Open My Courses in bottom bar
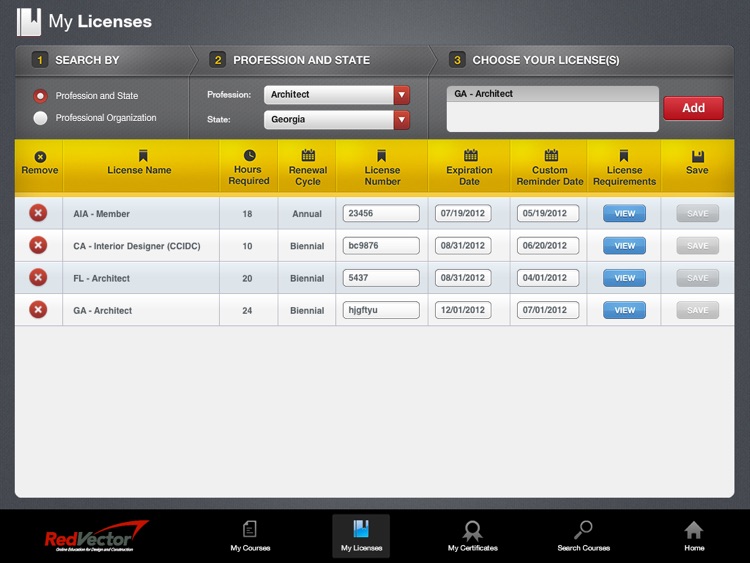This screenshot has width=750, height=563. 250,536
